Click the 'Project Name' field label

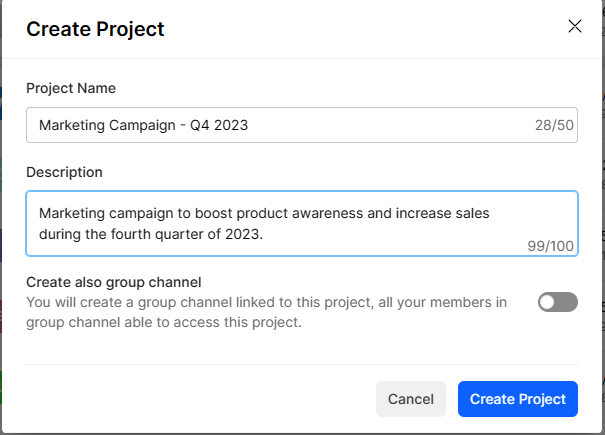[x=71, y=88]
